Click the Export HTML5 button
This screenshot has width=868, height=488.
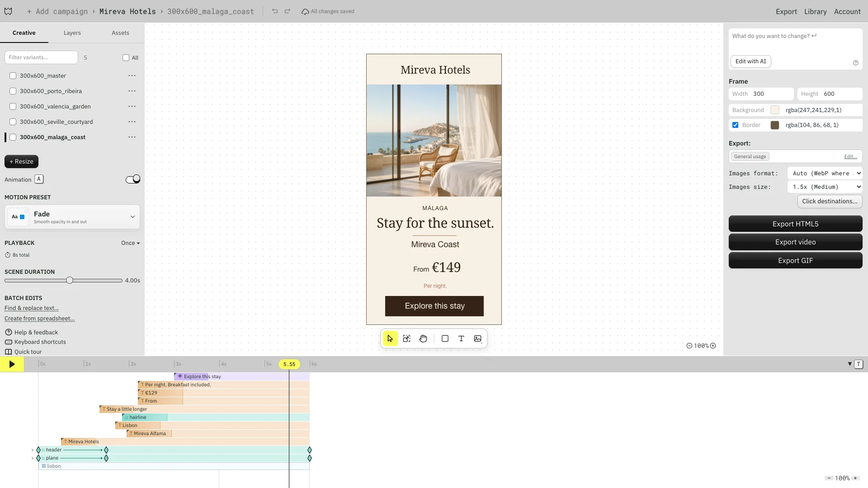[795, 224]
